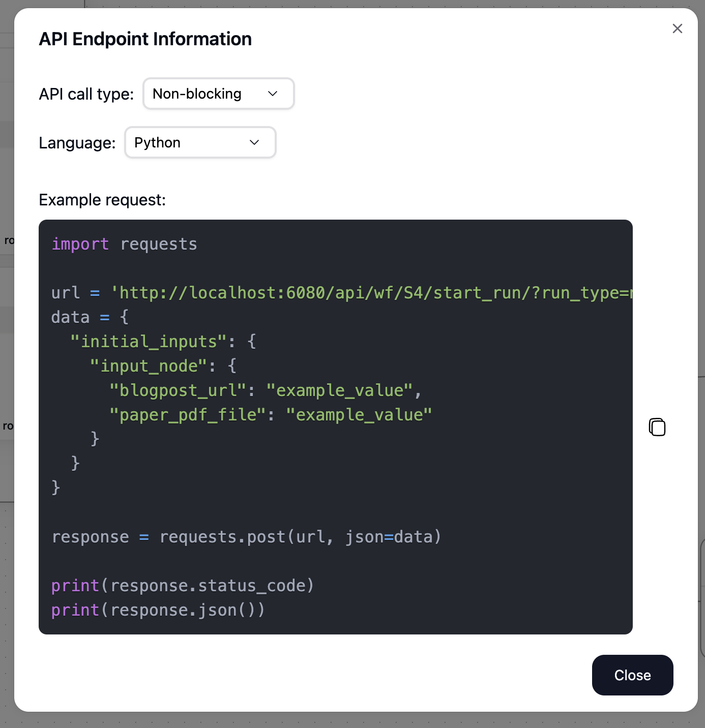Copy the example request code
Viewport: 705px width, 728px height.
(x=657, y=427)
